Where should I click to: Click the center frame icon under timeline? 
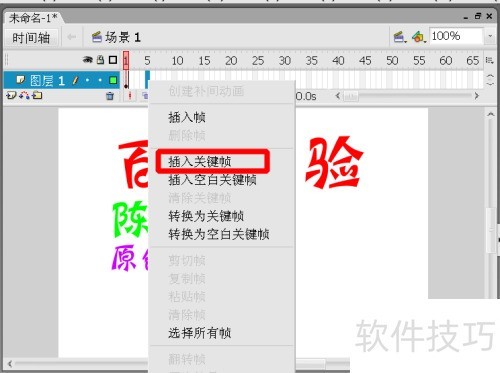(x=130, y=96)
